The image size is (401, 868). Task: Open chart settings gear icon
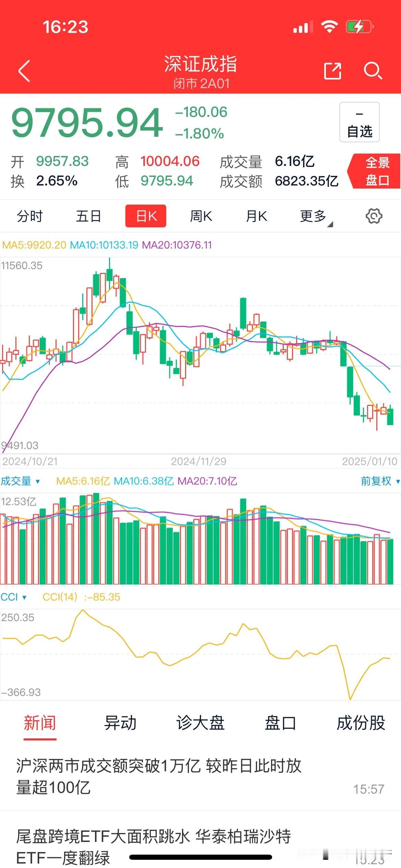click(374, 216)
